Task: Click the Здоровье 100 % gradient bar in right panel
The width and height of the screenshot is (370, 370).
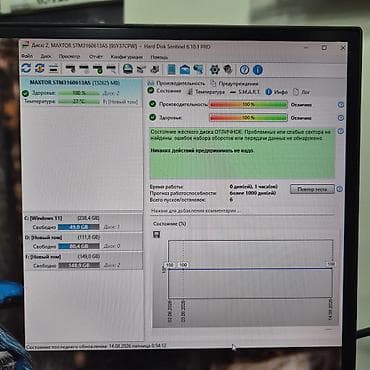Action: tap(248, 118)
